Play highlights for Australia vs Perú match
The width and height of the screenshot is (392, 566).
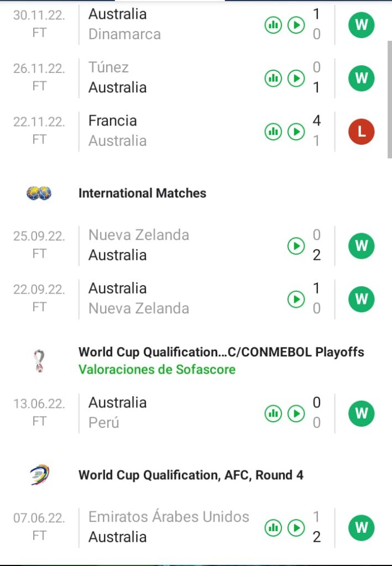296,413
